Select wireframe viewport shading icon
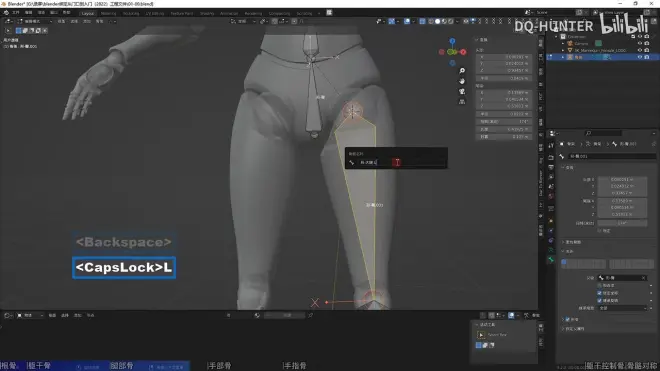660x371 pixels. click(x=431, y=21)
